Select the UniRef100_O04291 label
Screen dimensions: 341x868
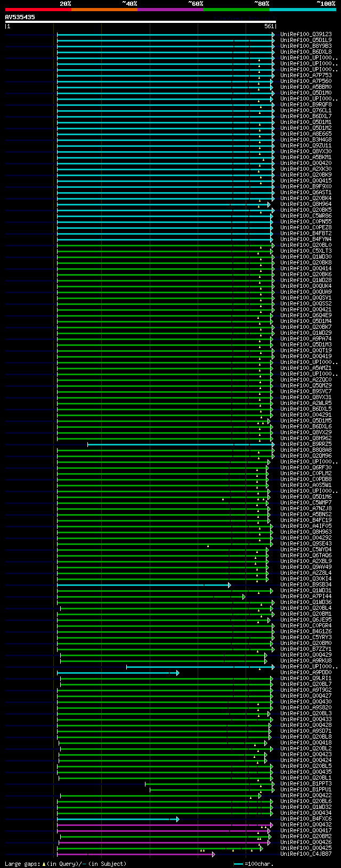coord(306,415)
